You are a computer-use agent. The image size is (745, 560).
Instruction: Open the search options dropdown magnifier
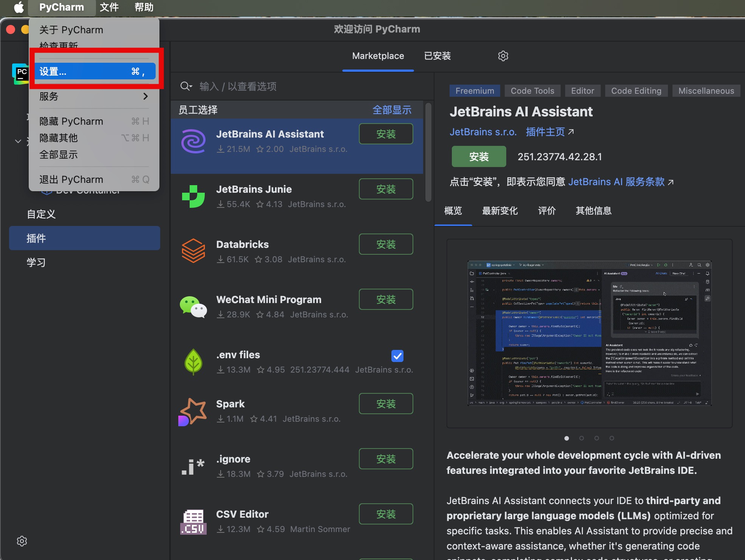click(186, 87)
